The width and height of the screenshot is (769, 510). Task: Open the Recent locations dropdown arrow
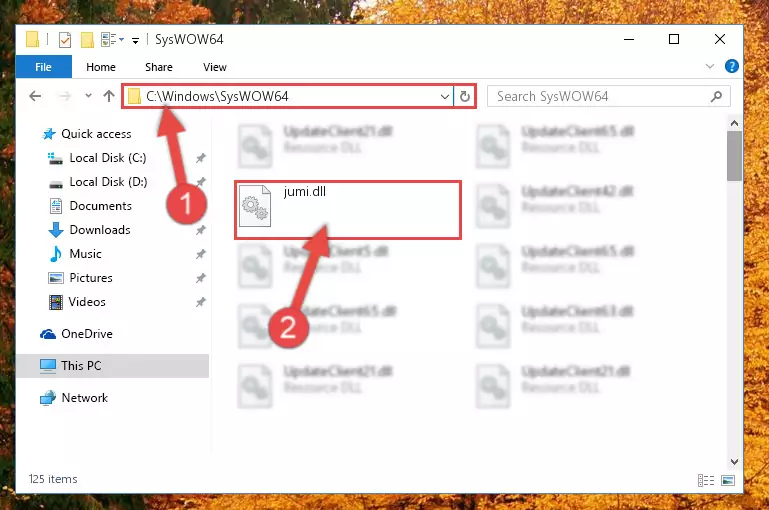tap(88, 96)
